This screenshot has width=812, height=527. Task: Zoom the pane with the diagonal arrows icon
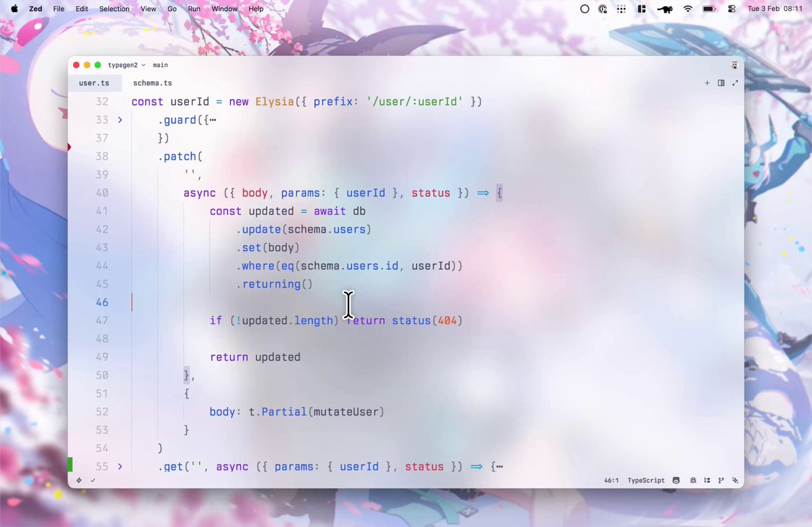[x=735, y=83]
